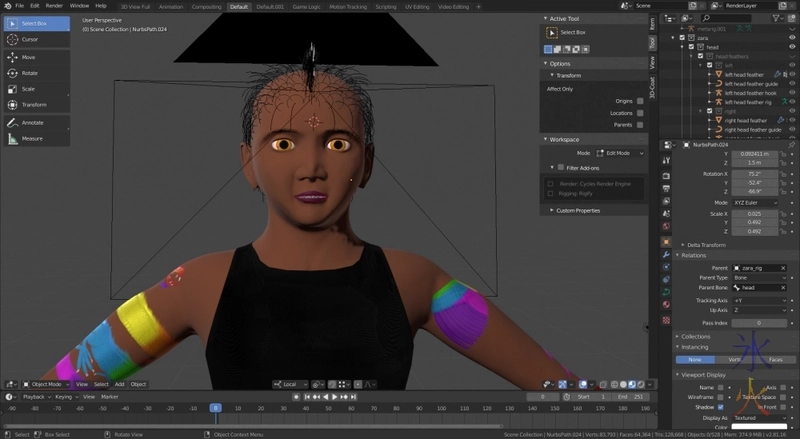Activate the Measure tool

coord(35,138)
